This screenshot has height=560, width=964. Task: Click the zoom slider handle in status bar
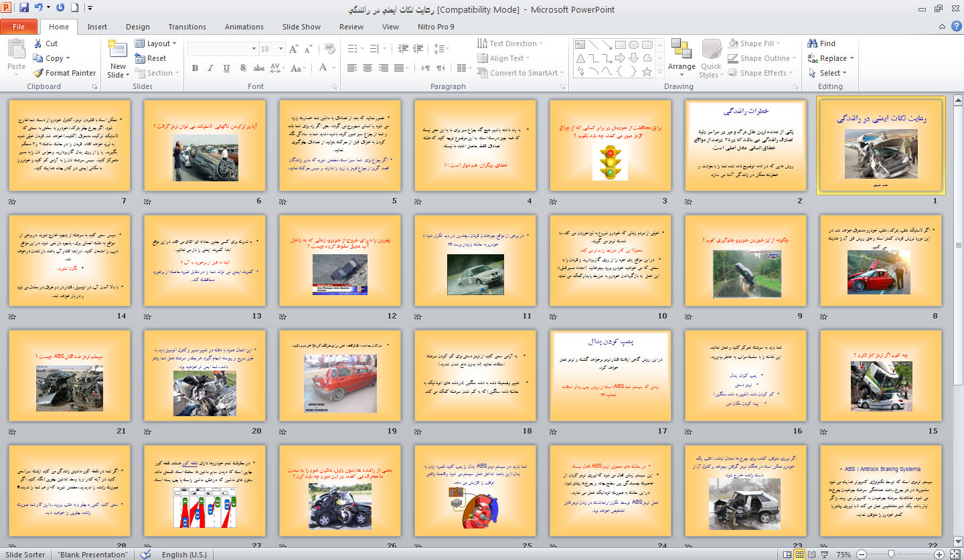(891, 555)
